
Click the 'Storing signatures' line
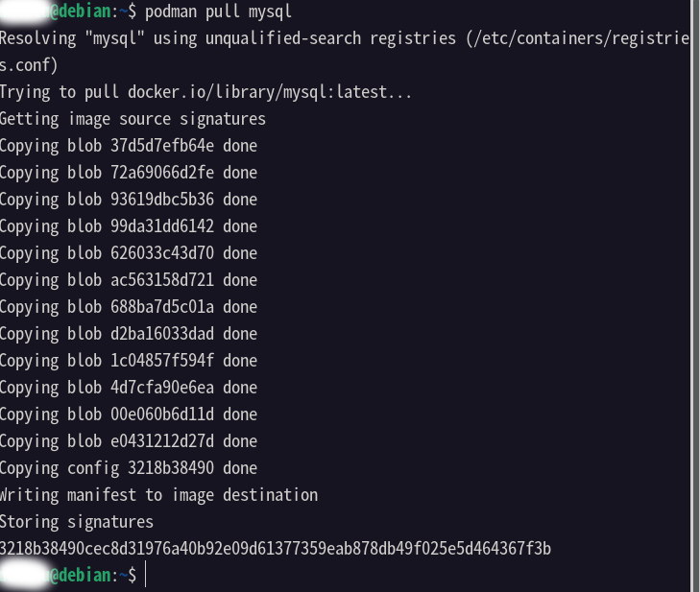click(77, 522)
